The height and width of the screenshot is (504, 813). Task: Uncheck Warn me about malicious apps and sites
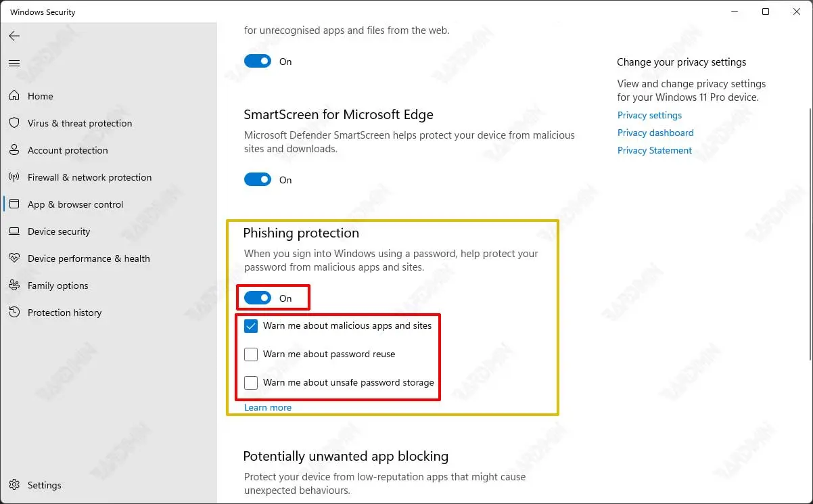(x=251, y=326)
